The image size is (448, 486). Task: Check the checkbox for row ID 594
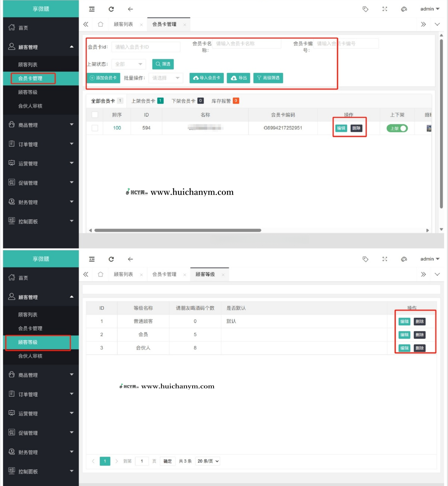(95, 128)
